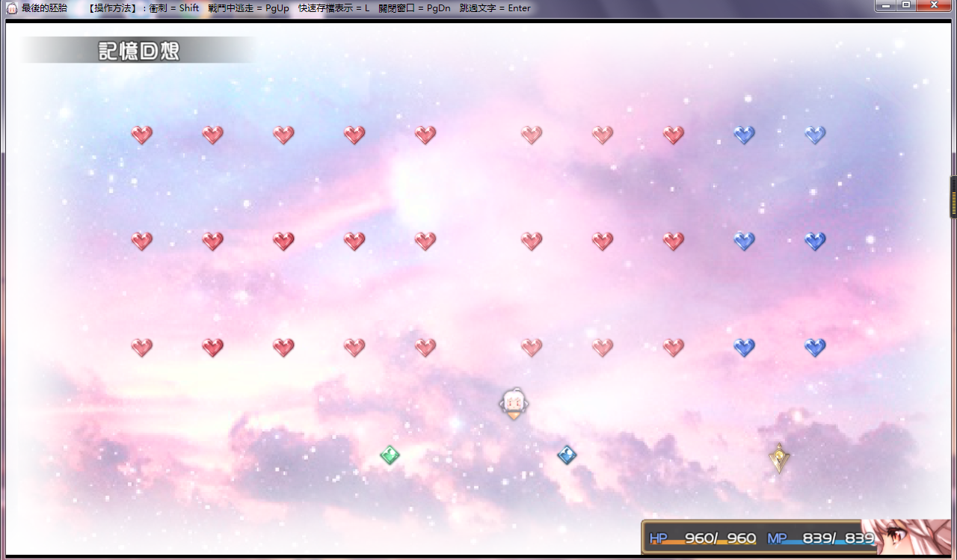The width and height of the screenshot is (957, 560).
Task: Maximize the game window
Action: 906,5
